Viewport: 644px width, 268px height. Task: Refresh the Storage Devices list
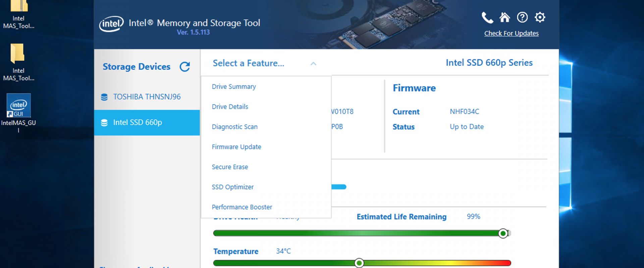pos(185,67)
